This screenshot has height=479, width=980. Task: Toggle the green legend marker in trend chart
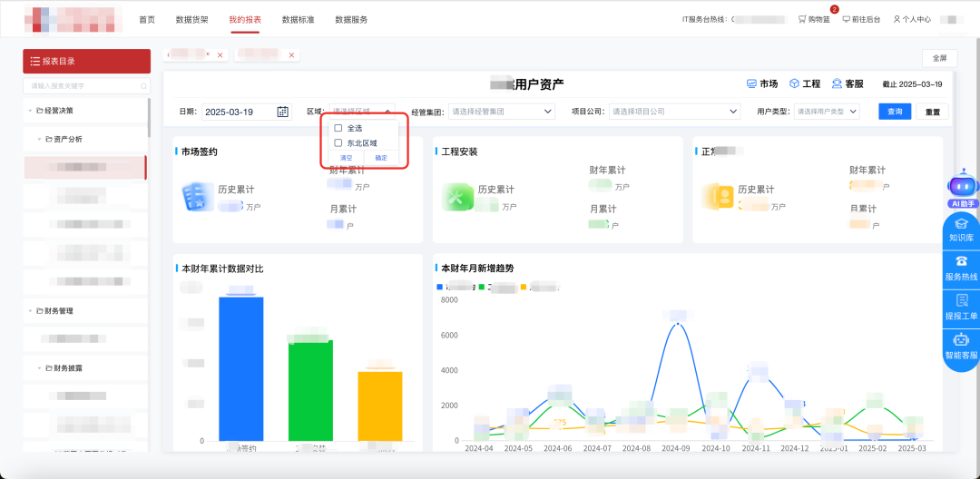pyautogui.click(x=482, y=288)
